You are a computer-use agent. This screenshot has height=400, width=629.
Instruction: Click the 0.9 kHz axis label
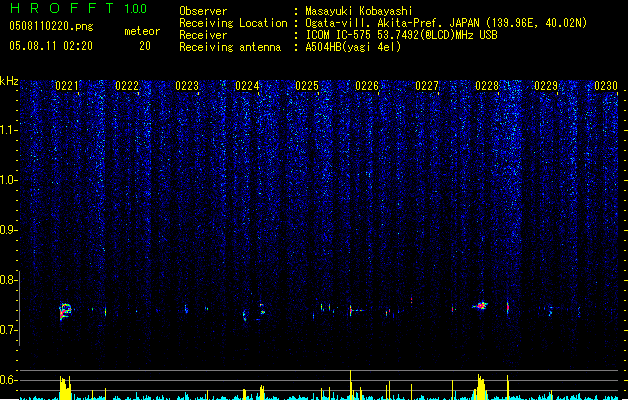pyautogui.click(x=9, y=230)
